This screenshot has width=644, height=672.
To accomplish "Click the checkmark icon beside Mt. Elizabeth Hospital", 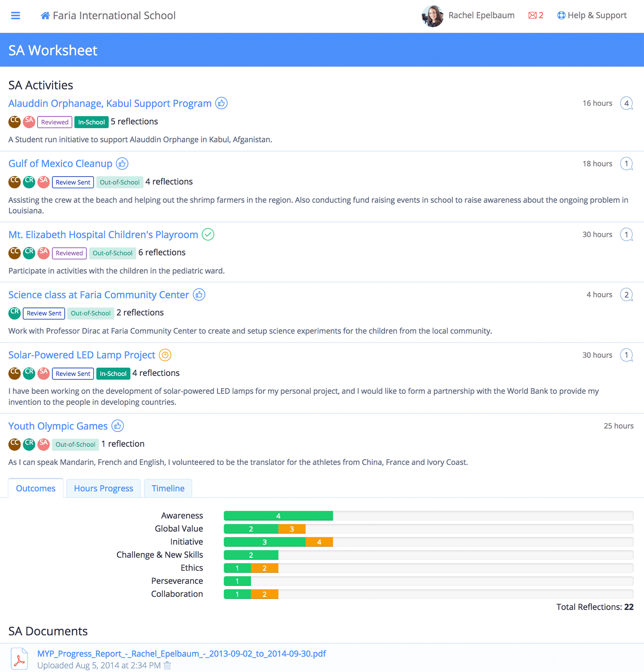I will (x=208, y=234).
